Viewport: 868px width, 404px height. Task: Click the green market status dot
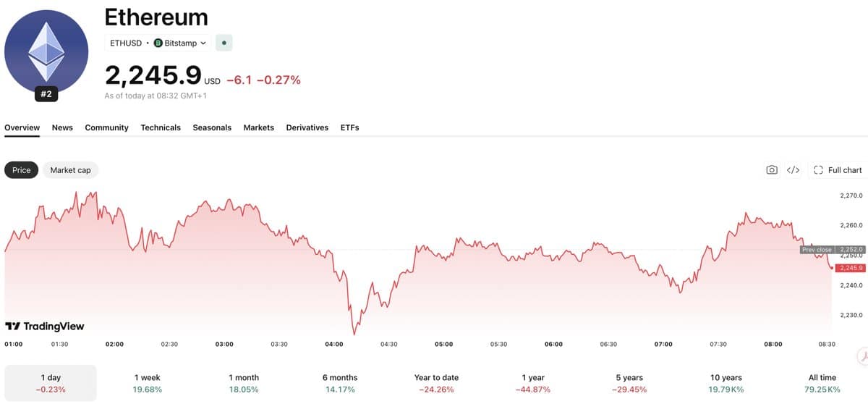[224, 43]
